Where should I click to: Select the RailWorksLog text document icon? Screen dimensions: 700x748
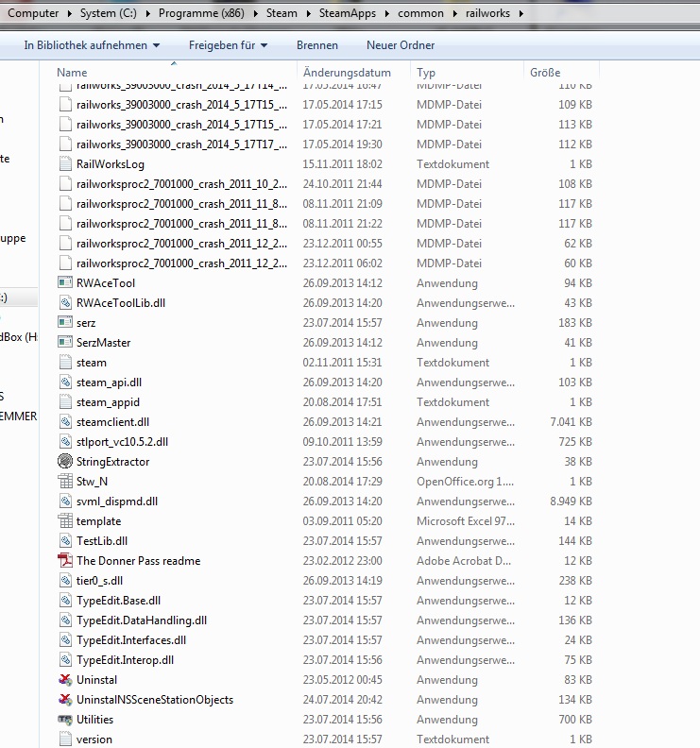click(65, 164)
